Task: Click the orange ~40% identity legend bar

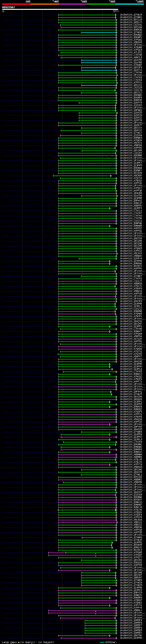Action: click(45, 4)
